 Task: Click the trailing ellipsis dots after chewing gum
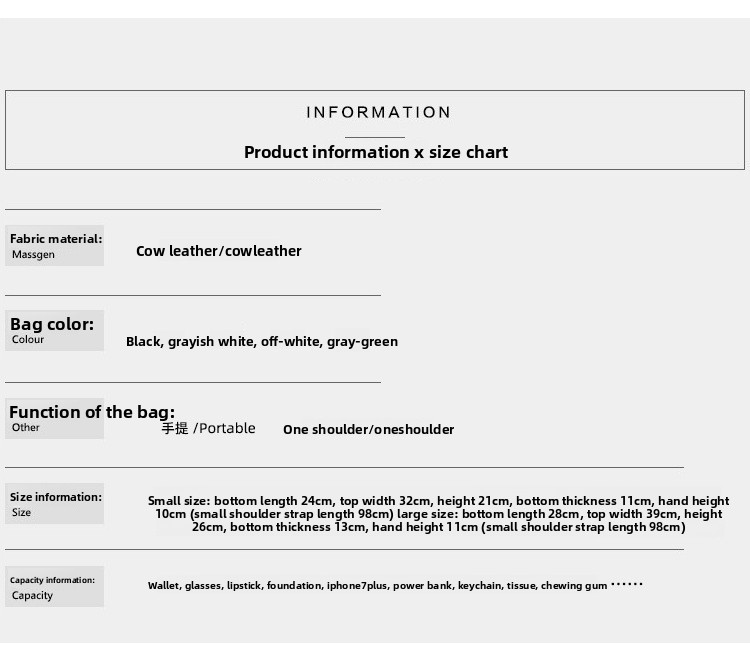pyautogui.click(x=627, y=584)
